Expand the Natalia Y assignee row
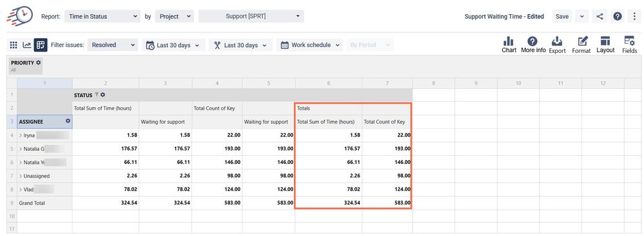This screenshot has width=644, height=236. (x=21, y=162)
